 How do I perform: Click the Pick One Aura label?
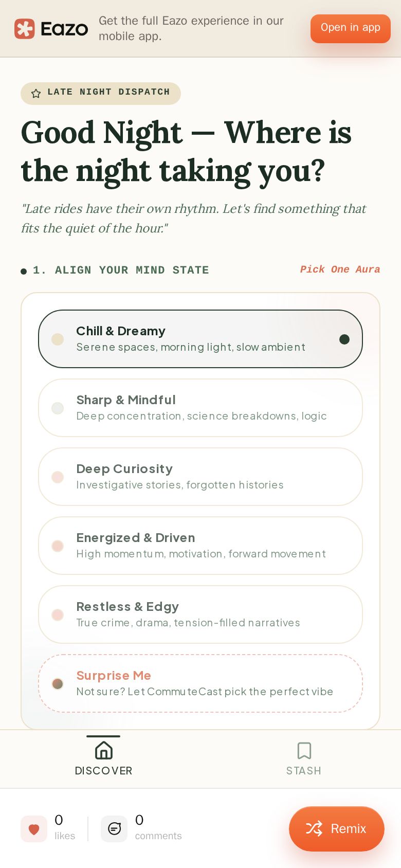click(x=340, y=269)
